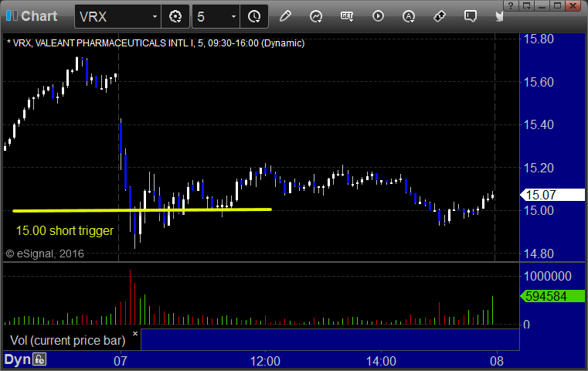Click the 15.80 price axis label
Screen dimensions: 588x371
(539, 39)
